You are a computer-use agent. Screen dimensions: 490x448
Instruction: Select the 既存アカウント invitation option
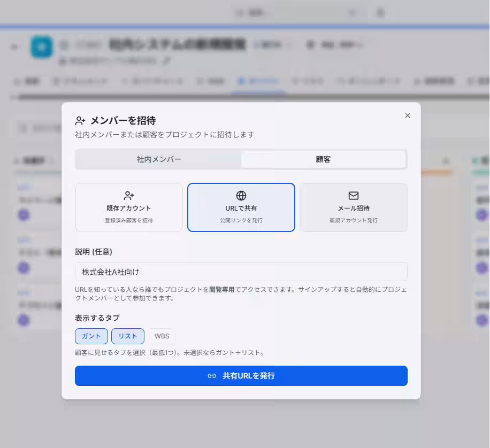click(x=129, y=207)
